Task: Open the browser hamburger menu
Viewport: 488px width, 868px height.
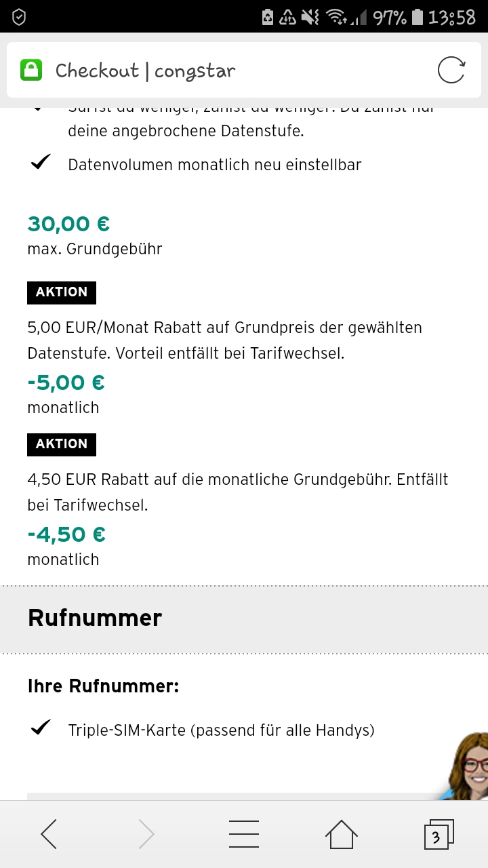Action: coord(244,834)
